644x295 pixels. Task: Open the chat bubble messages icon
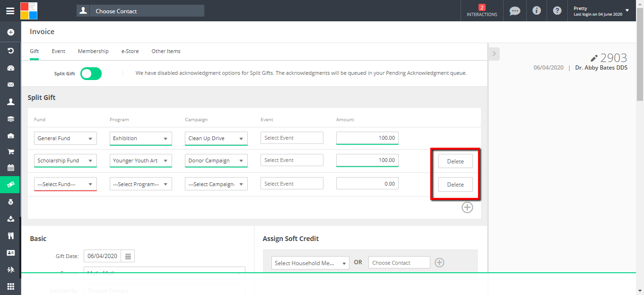tap(515, 11)
